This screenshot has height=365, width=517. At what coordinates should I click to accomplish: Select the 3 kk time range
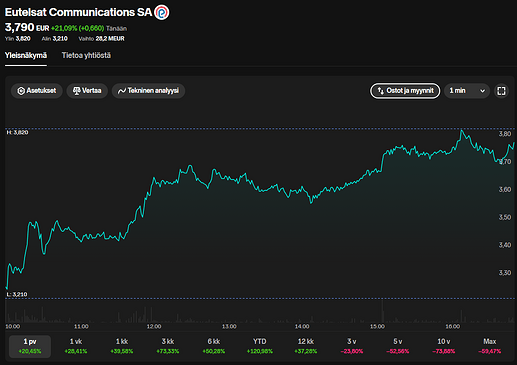[168, 346]
